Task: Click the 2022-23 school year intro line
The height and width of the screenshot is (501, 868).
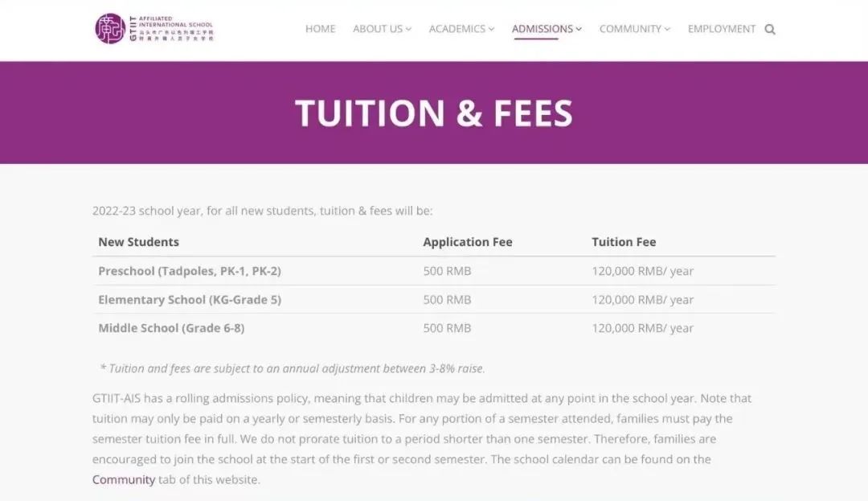Action: 262,211
